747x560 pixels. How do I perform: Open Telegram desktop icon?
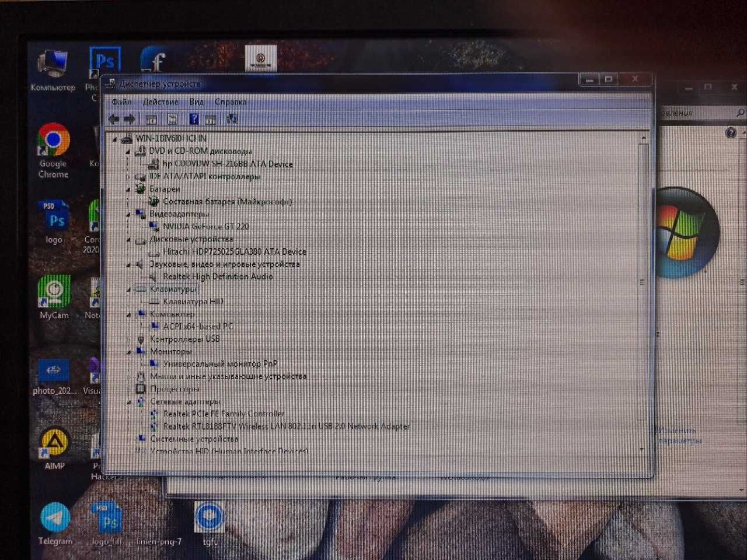(x=55, y=524)
